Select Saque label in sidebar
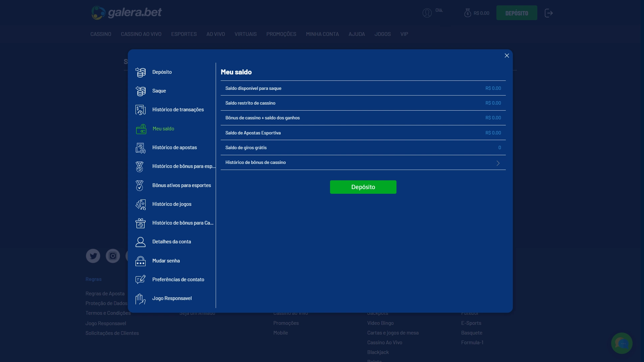644x362 pixels. point(159,91)
